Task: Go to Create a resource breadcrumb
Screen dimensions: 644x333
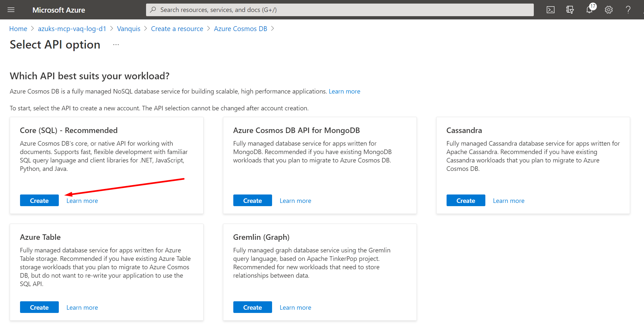Action: coord(177,28)
